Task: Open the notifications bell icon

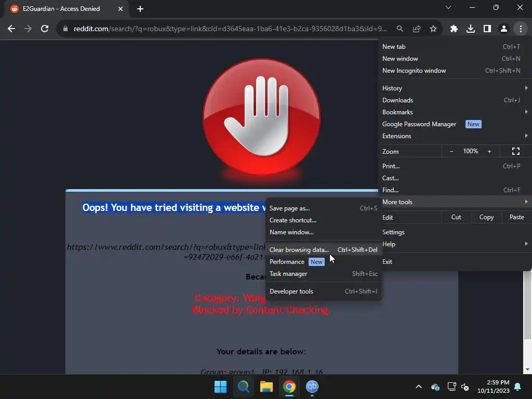Action: [x=518, y=387]
